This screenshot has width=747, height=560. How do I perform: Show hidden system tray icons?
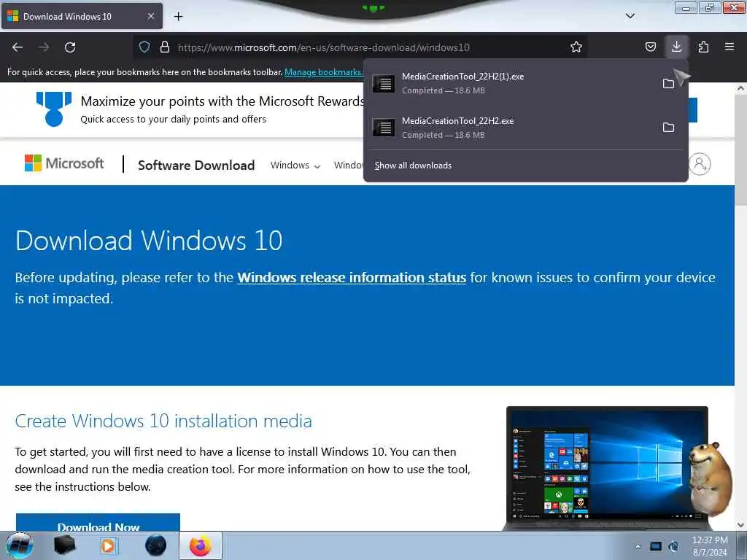(638, 546)
